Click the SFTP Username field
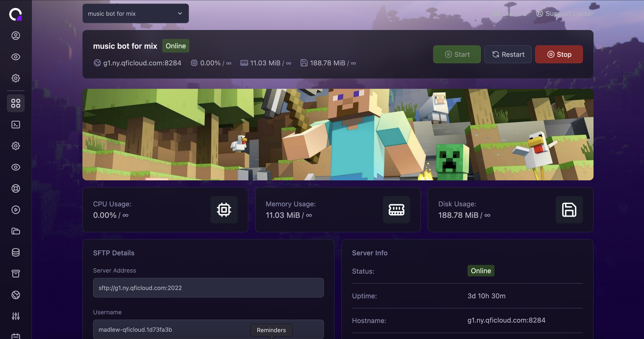The height and width of the screenshot is (339, 644). pyautogui.click(x=168, y=330)
